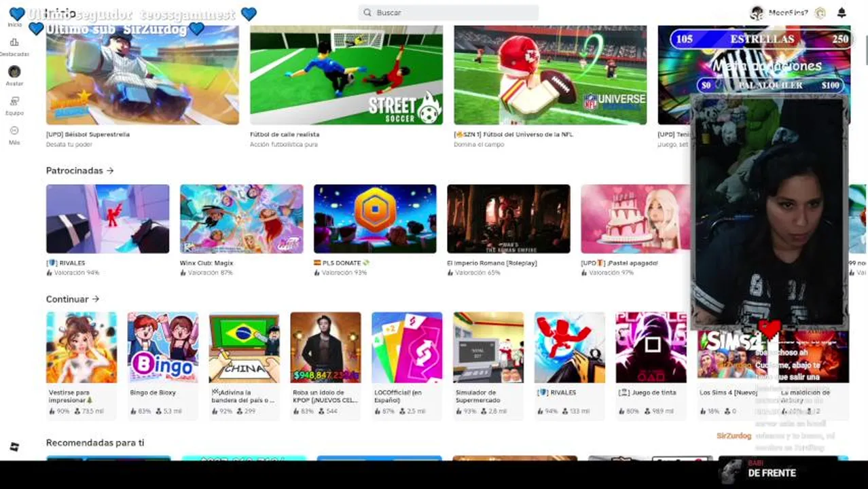Expand the Continuar section arrow
868x489 pixels.
pos(96,299)
